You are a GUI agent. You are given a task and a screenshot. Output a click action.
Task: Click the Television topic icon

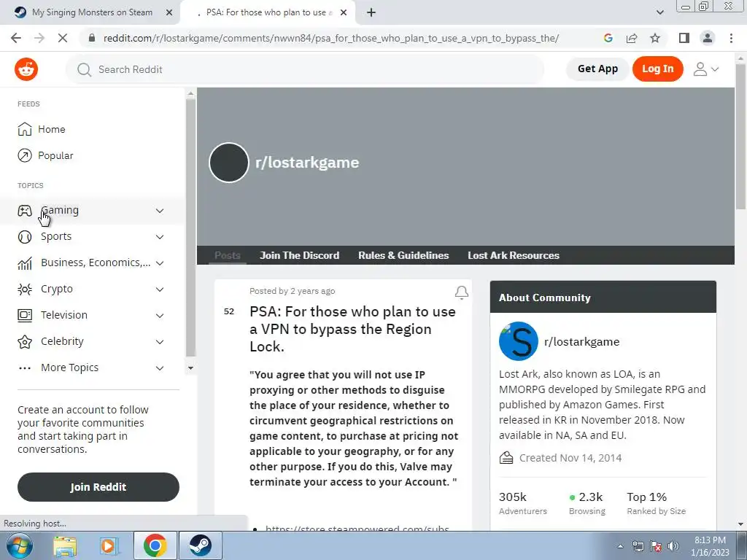tap(25, 315)
